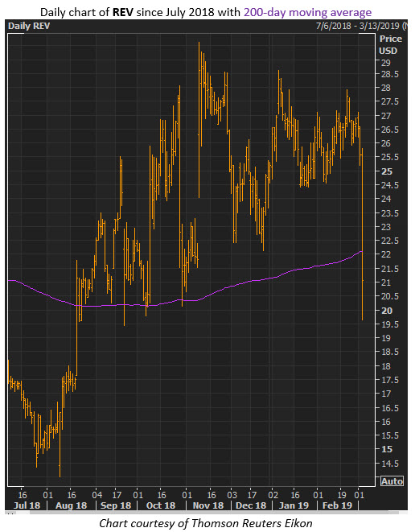Select the bold 20 price value

387,311
